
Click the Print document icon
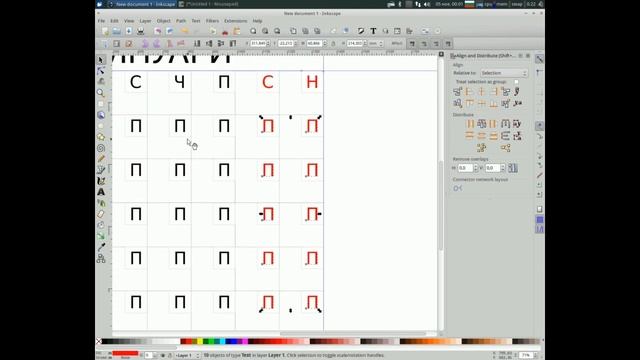tap(141, 31)
